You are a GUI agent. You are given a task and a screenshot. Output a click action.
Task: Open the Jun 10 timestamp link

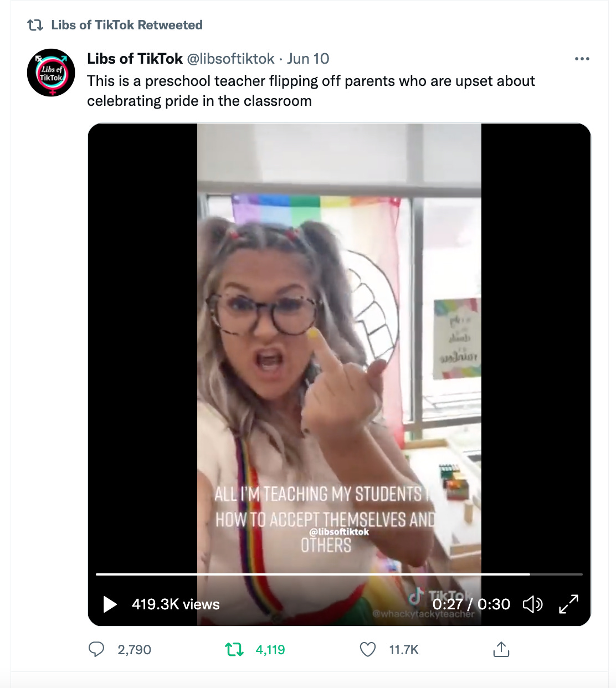pos(308,59)
